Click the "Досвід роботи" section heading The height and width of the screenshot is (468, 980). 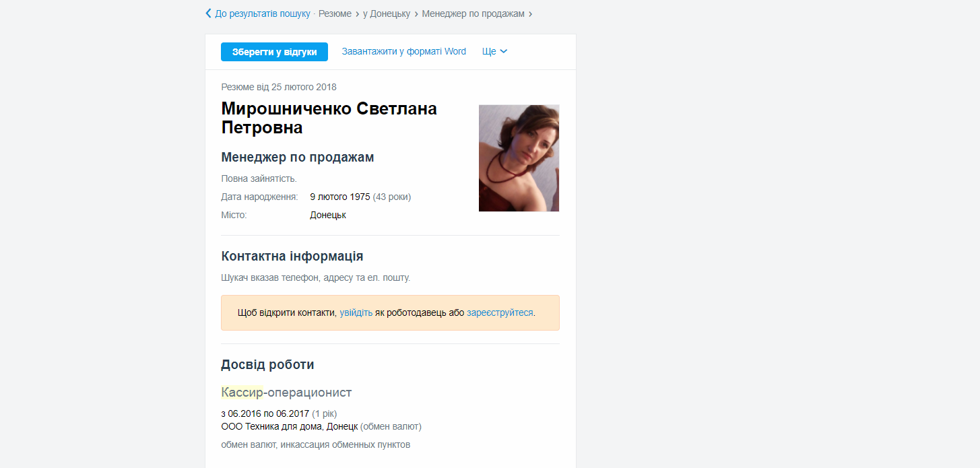(267, 365)
